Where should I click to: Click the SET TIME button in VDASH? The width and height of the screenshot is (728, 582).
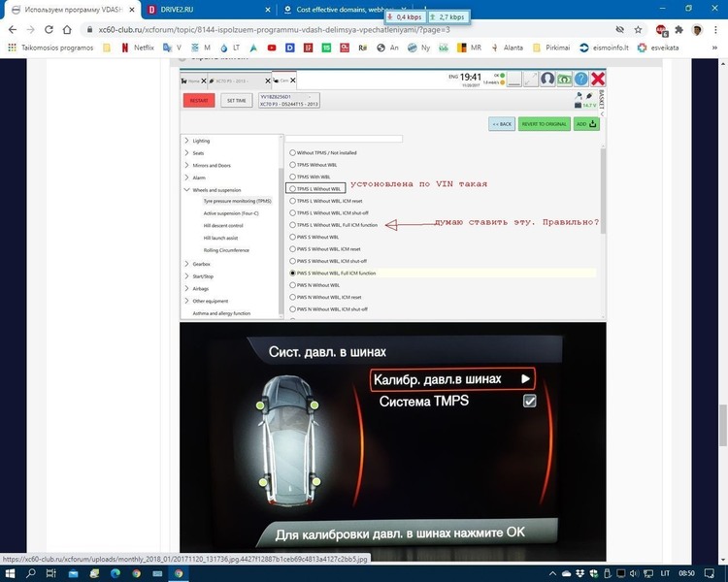click(x=236, y=101)
